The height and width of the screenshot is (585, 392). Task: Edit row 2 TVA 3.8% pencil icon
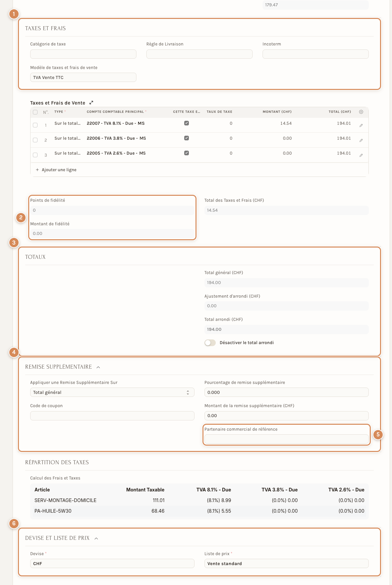[361, 140]
